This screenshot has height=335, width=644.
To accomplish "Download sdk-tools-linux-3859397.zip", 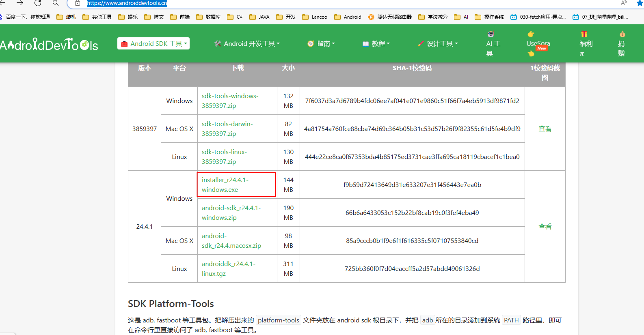I will pyautogui.click(x=224, y=157).
